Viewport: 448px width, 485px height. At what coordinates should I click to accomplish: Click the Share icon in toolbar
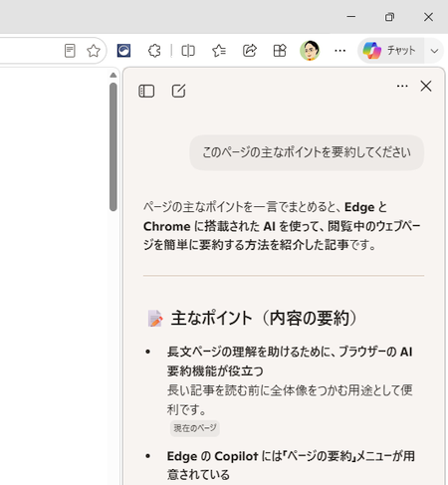pos(250,51)
